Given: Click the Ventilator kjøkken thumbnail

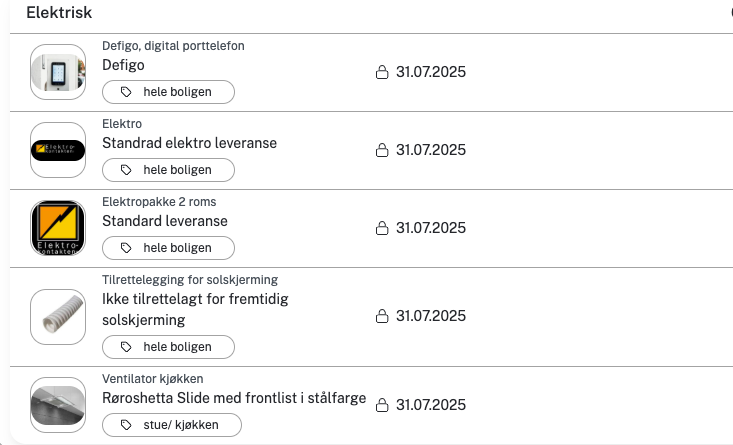Looking at the screenshot, I should point(58,405).
